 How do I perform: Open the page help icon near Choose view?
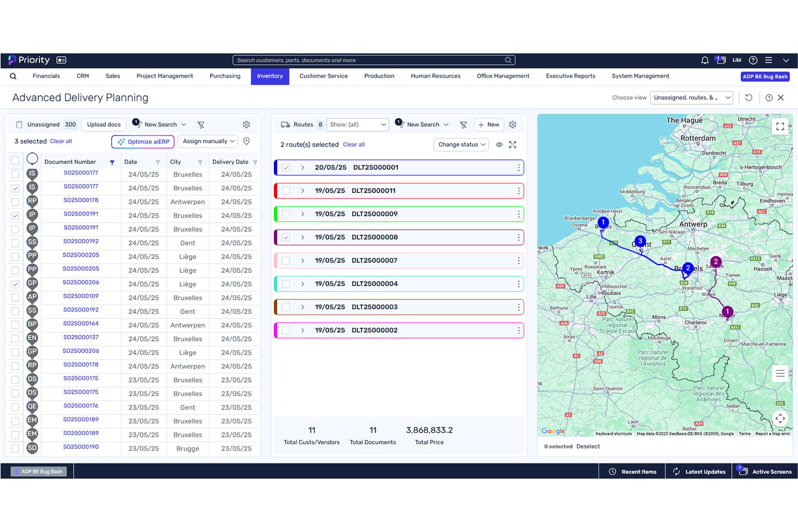coord(769,98)
